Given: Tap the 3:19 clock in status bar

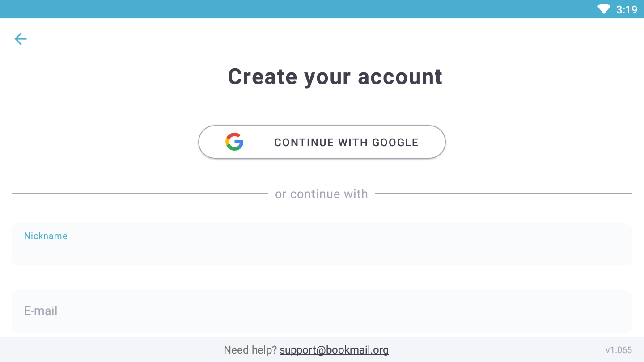Looking at the screenshot, I should click(x=627, y=9).
